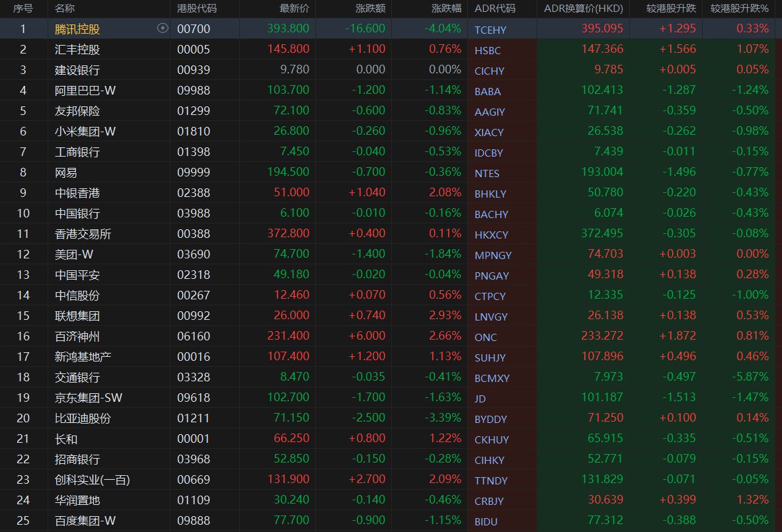Click ADR code HKXCY

coord(491,235)
